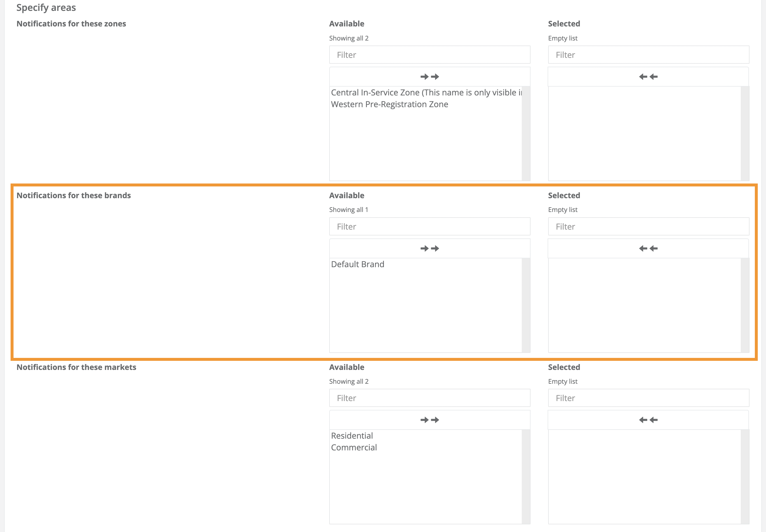Click the selected brands Filter box
This screenshot has width=766, height=532.
[x=648, y=227]
